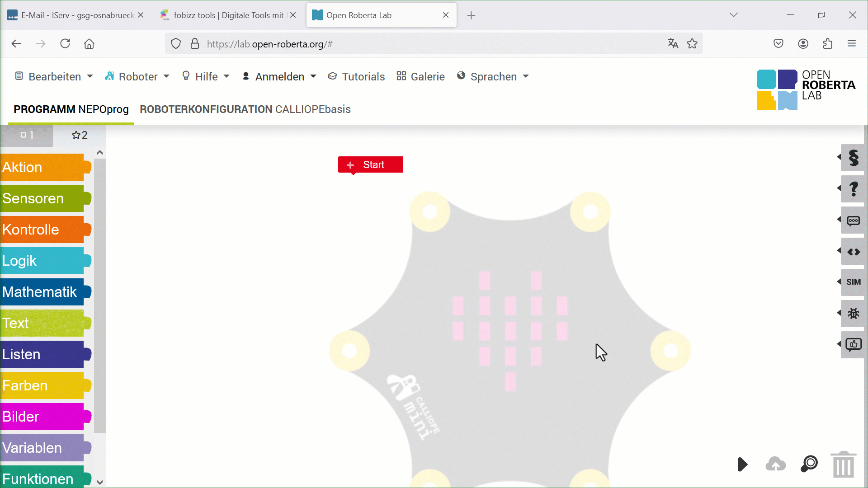868x488 pixels.
Task: Switch to expert level 2 toolbox
Action: click(80, 135)
